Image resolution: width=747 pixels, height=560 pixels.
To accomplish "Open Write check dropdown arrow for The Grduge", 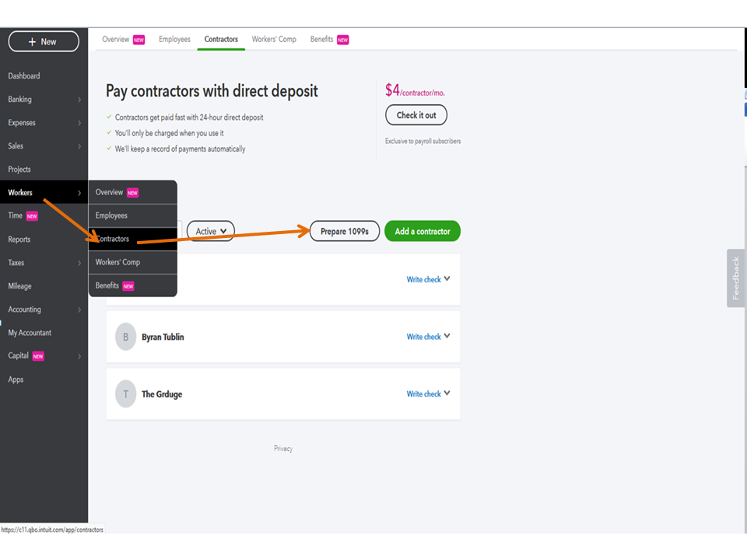I will (x=447, y=394).
